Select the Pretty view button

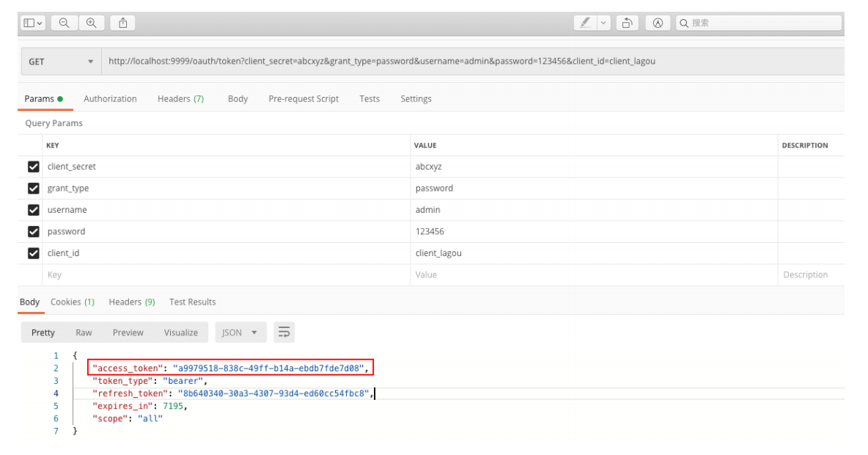pyautogui.click(x=43, y=332)
